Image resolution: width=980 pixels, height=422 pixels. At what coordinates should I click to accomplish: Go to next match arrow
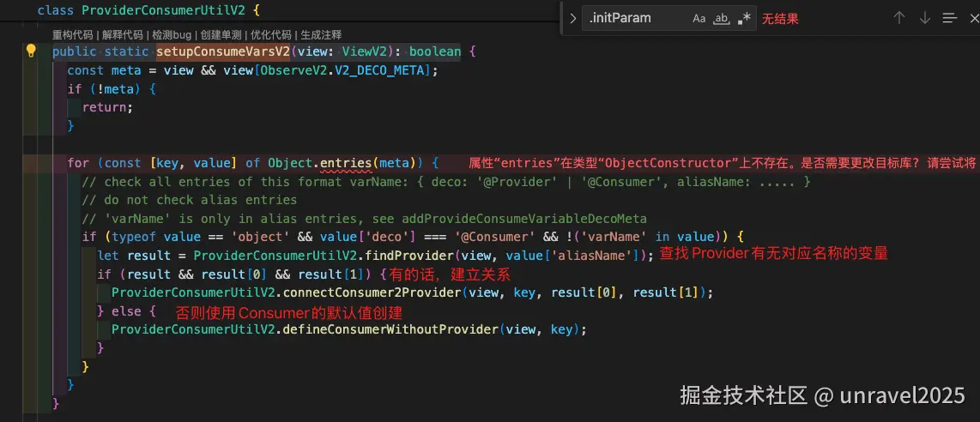924,18
